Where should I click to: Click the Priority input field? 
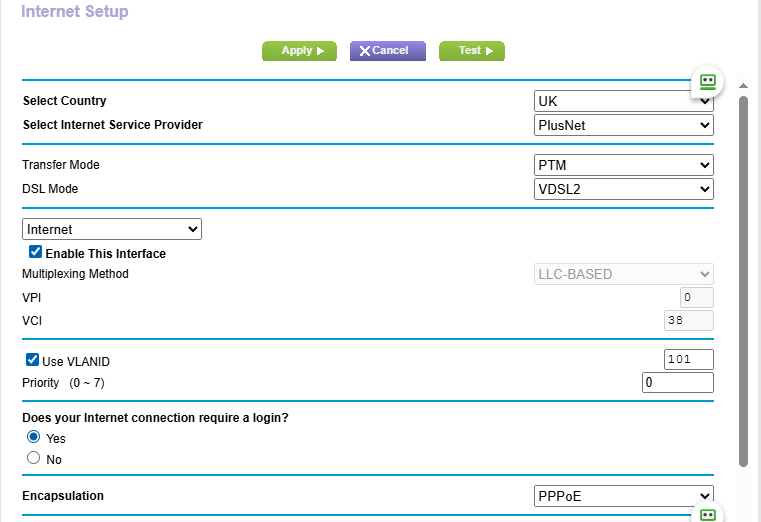[x=678, y=383]
